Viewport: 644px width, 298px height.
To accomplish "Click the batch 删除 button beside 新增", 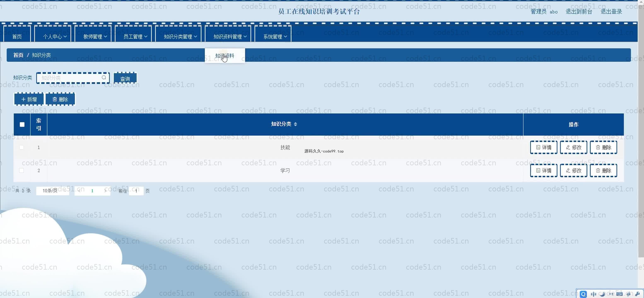I will click(x=60, y=99).
